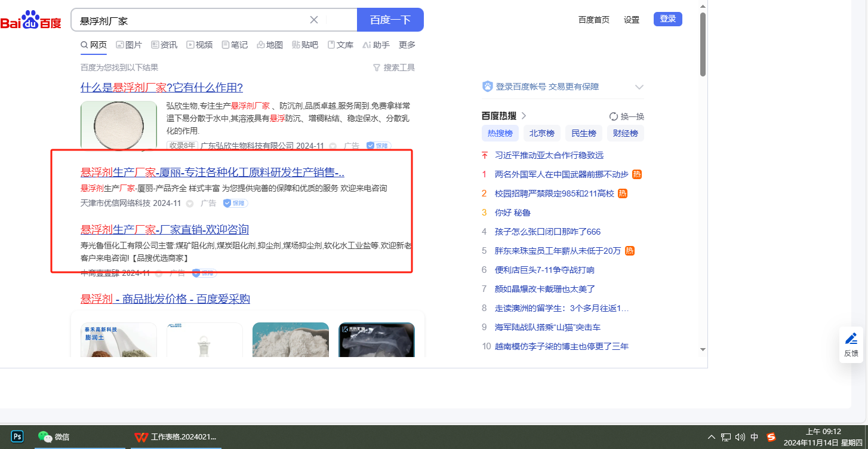Screen dimensions: 868x449
Task: Click the page vertical scrollbar thumb
Action: click(x=703, y=45)
